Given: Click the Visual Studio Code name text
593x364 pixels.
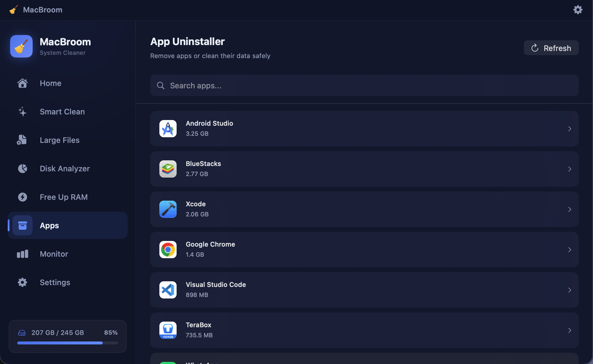Looking at the screenshot, I should point(216,285).
